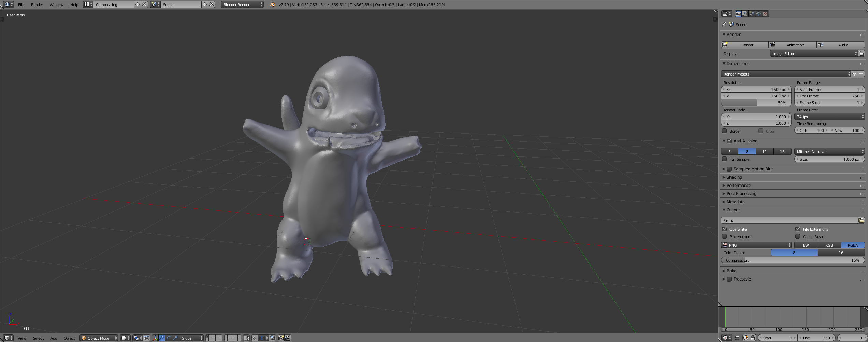Open the Help menu

74,4
